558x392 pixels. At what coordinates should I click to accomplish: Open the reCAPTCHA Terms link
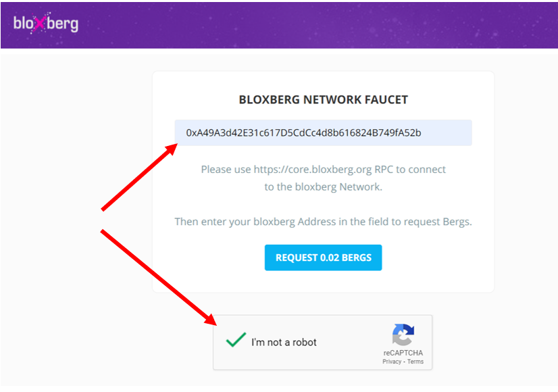415,362
